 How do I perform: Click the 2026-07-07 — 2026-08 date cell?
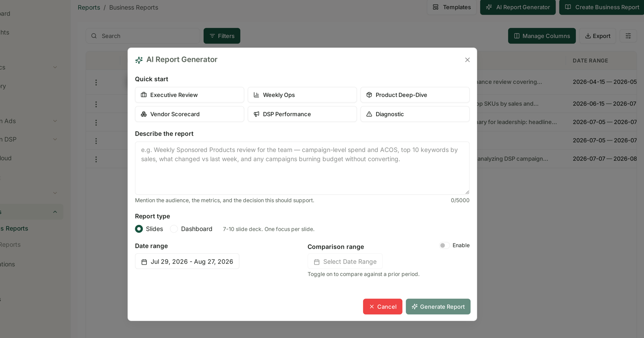tap(605, 159)
